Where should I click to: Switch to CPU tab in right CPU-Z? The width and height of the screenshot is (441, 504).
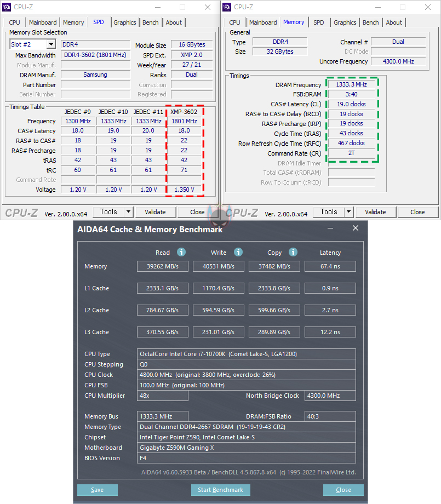point(234,22)
